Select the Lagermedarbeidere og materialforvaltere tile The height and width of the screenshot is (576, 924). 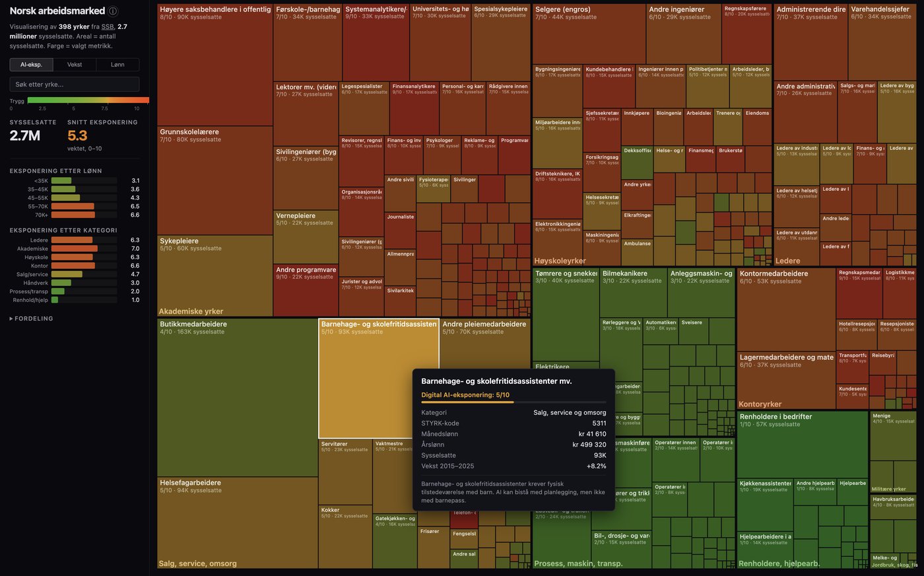click(x=786, y=380)
